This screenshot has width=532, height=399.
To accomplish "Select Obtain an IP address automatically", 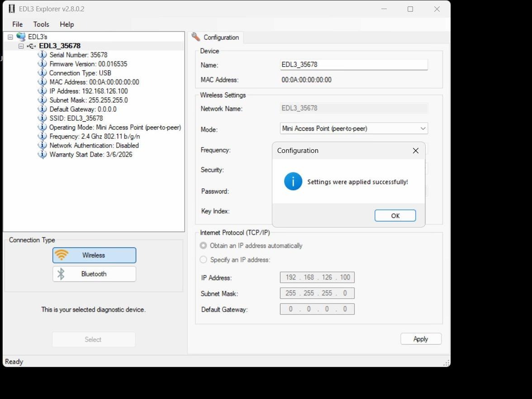I will 203,246.
